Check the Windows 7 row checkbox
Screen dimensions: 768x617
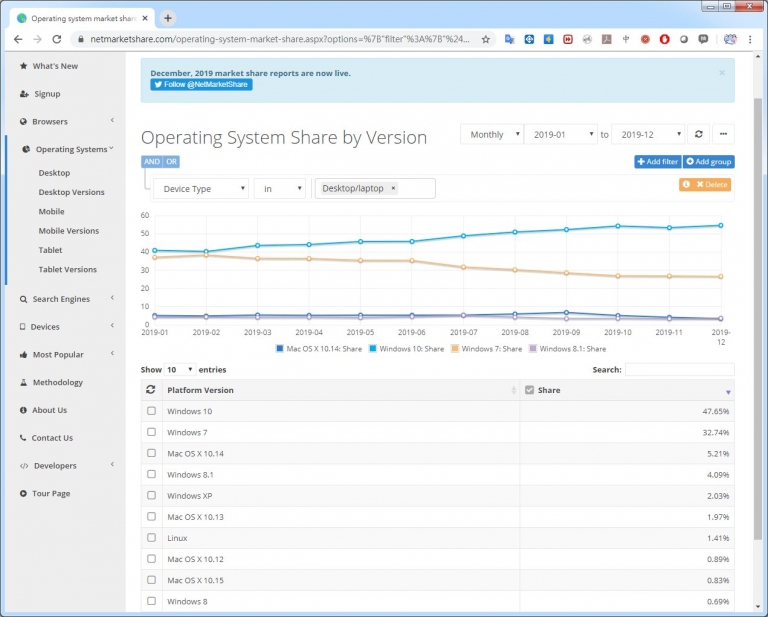151,432
